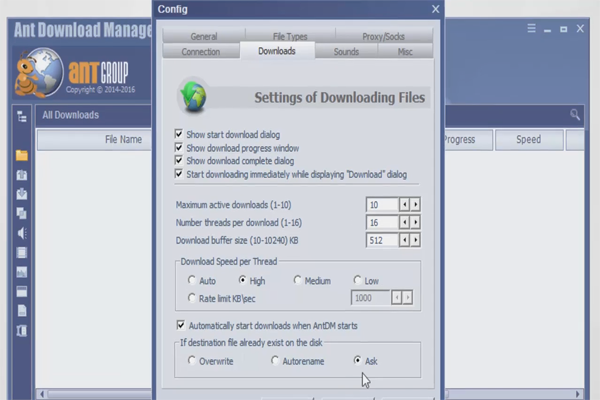Increase maximum active downloads value

pos(415,204)
